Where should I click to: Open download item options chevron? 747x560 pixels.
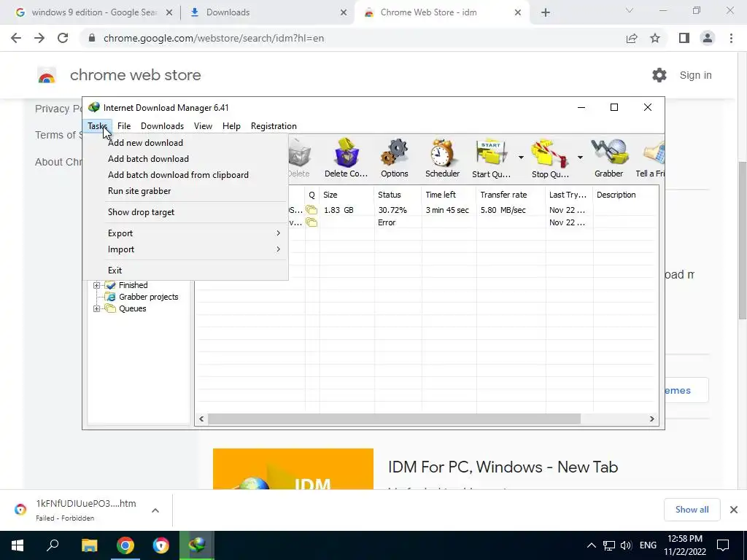pyautogui.click(x=155, y=510)
